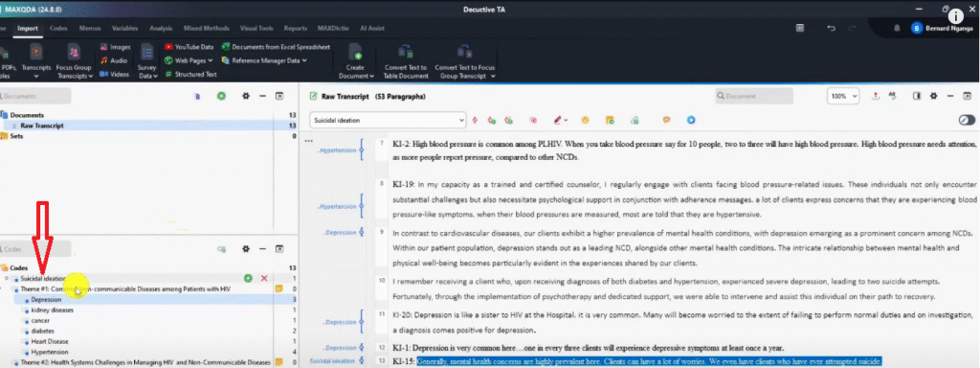
Task: Select the Depression code
Action: [46, 300]
